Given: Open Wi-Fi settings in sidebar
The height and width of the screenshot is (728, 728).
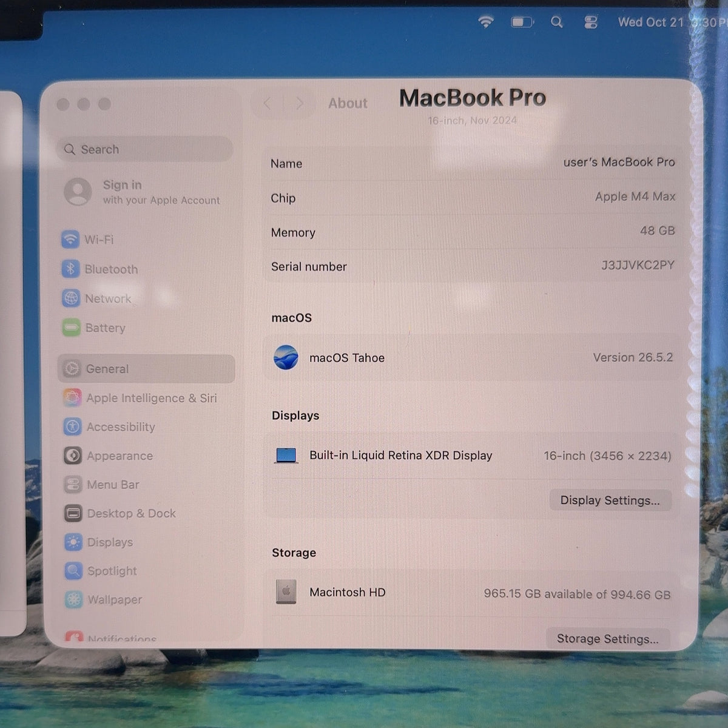Looking at the screenshot, I should (x=88, y=239).
